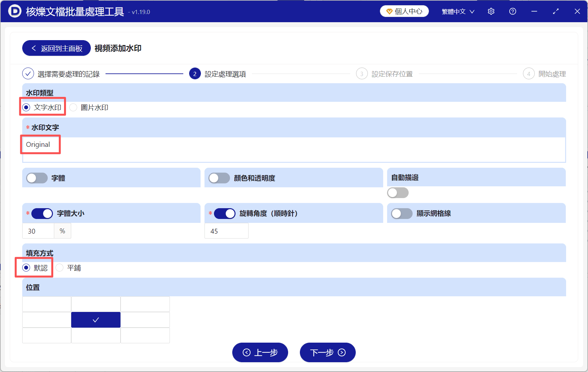Image resolution: width=588 pixels, height=372 pixels.
Task: Select the 圖片水印 radio option
Action: (x=73, y=107)
